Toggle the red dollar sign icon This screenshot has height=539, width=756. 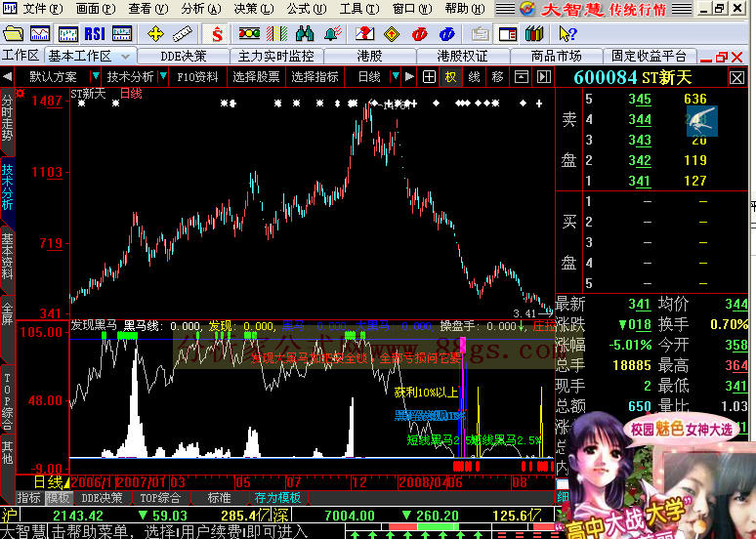click(217, 34)
